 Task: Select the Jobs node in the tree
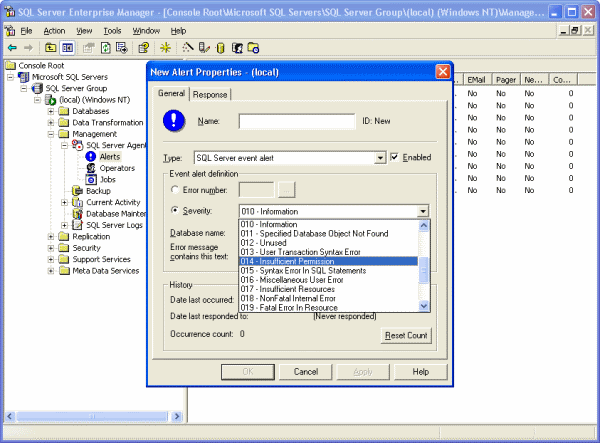point(108,179)
